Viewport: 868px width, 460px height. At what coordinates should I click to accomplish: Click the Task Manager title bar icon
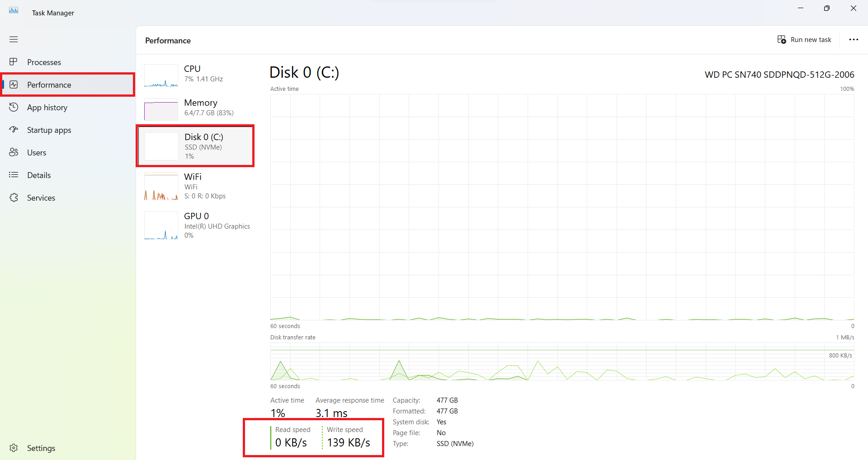[14, 11]
